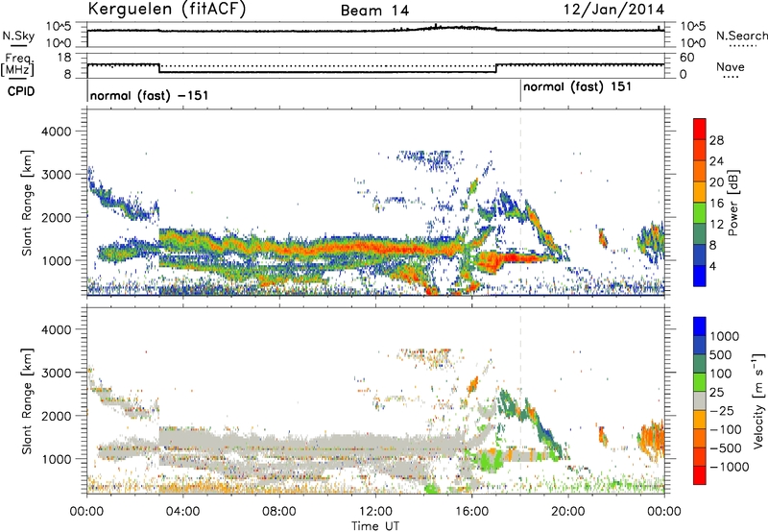Click the '60' Nave axis value

687,58
